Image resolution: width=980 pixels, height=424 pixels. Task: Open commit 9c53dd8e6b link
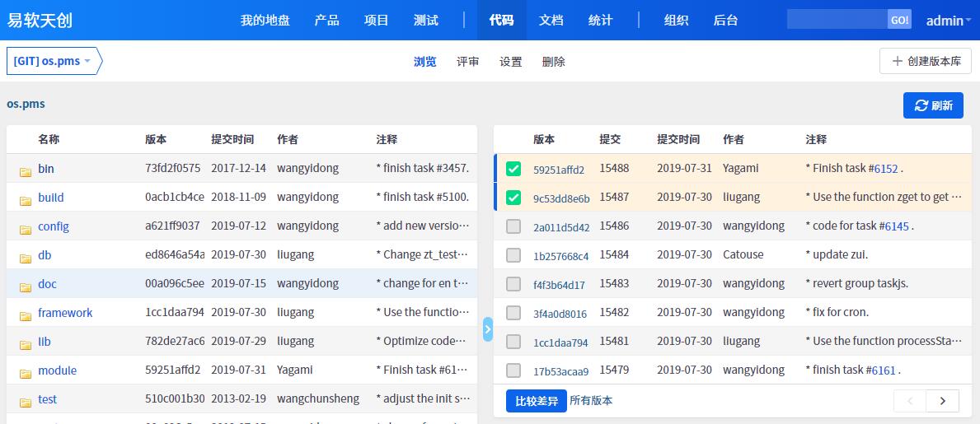coord(561,198)
